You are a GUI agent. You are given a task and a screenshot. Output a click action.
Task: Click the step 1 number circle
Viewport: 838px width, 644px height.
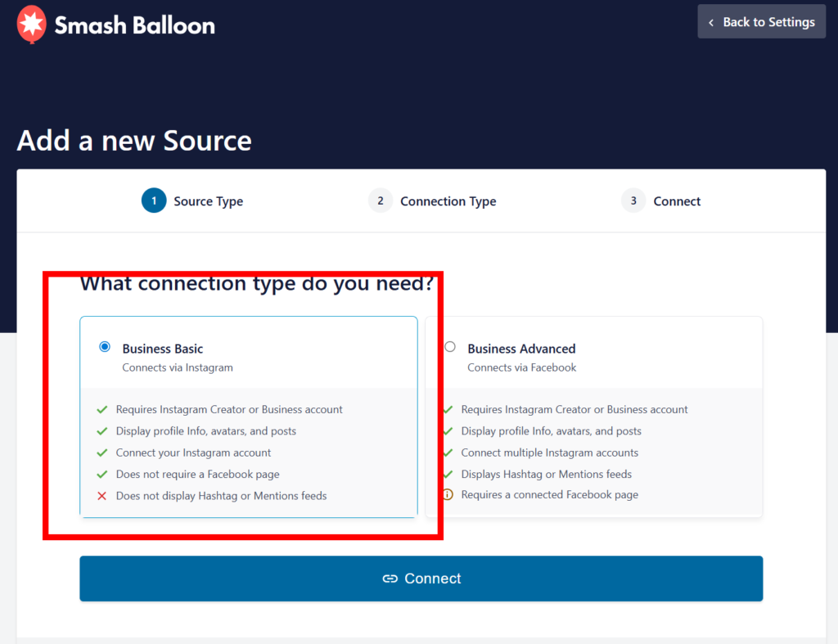click(x=154, y=201)
